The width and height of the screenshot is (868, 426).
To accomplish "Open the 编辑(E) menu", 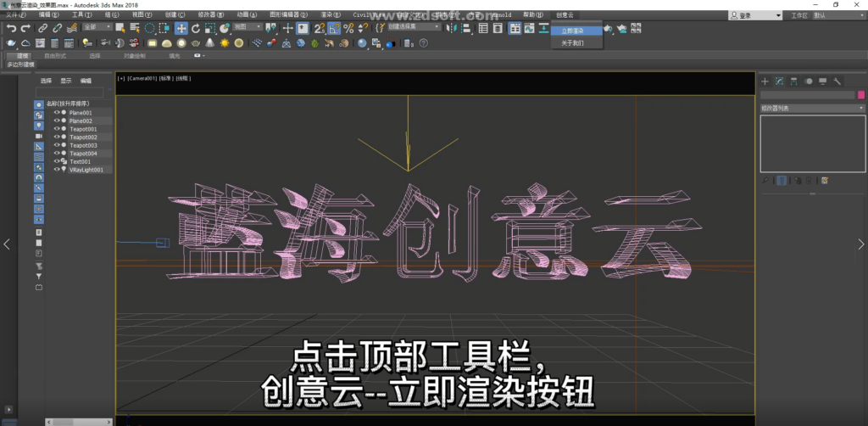I will pyautogui.click(x=48, y=15).
